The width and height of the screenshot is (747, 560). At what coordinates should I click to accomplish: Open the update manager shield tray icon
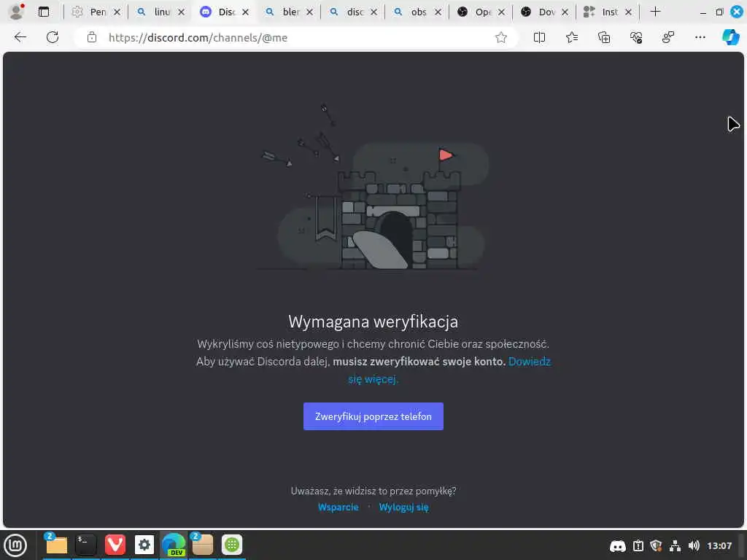pos(656,545)
